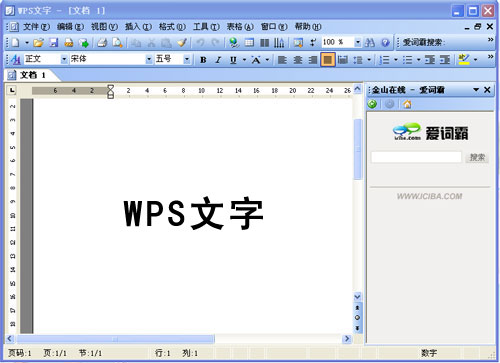
Task: Apply numbered list icon
Action: (384, 60)
